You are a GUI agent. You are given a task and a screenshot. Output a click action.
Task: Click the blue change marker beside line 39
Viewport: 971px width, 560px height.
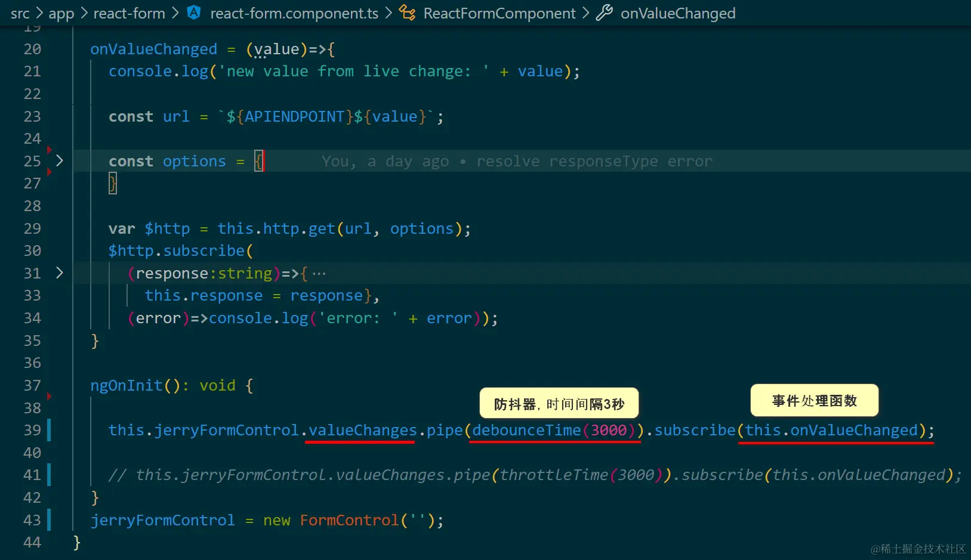click(x=49, y=430)
